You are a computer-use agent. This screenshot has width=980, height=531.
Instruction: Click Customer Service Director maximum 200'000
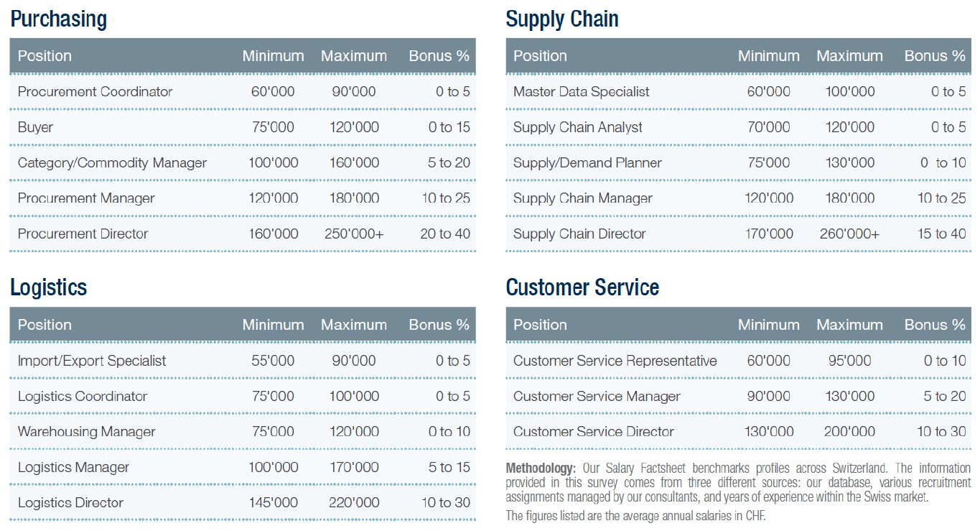[x=849, y=432]
